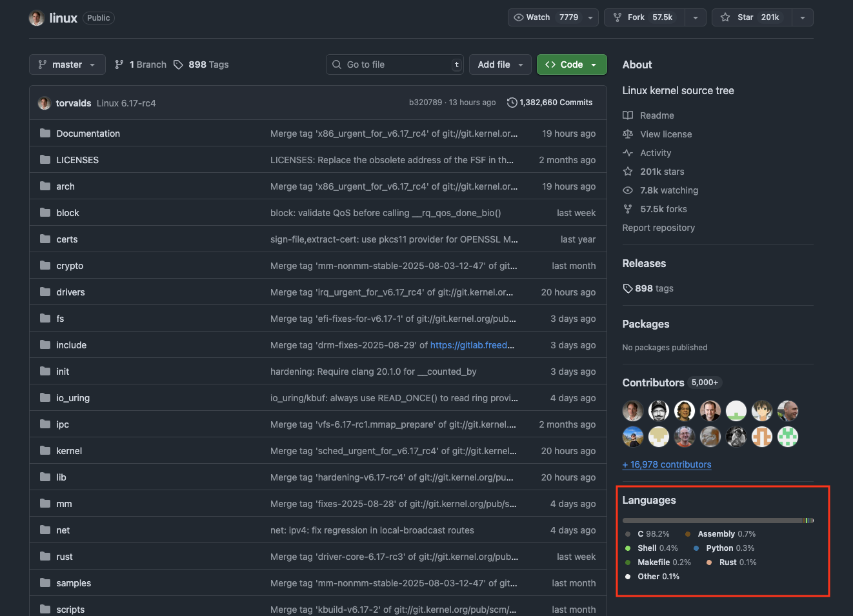Click the Fork 57.5k button

[x=645, y=18]
